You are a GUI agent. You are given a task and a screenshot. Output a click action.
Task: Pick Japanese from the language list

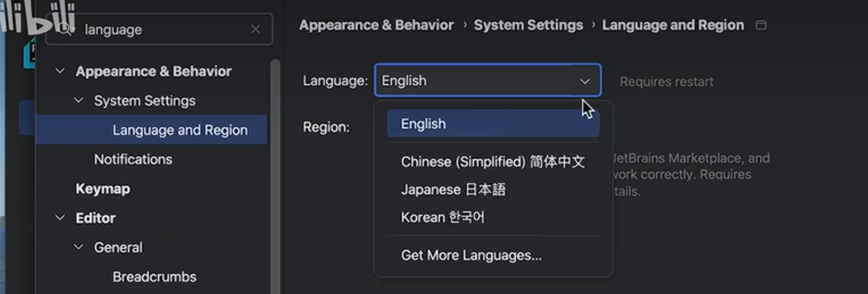click(453, 190)
